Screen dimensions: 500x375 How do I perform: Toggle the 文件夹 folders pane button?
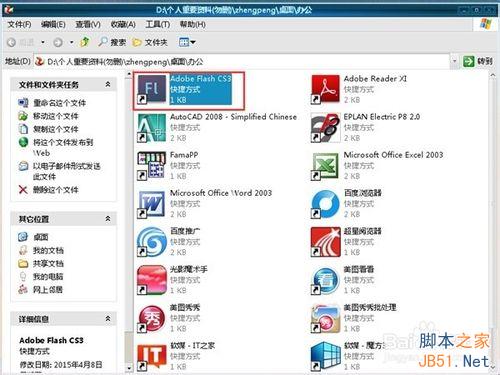[x=150, y=42]
